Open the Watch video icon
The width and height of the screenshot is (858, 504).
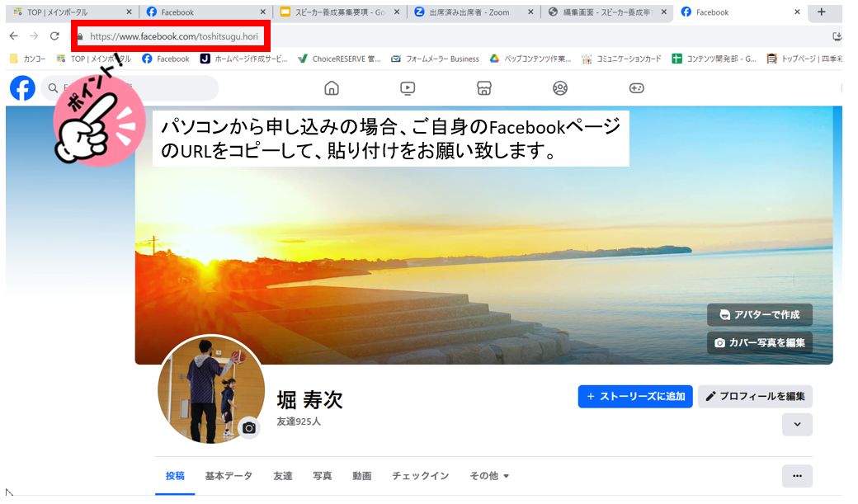[x=408, y=88]
